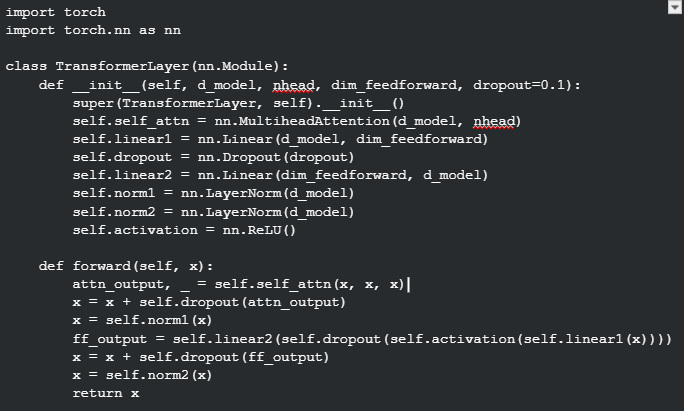The height and width of the screenshot is (411, 684).
Task: Click the self.linear1 assignment line
Action: [280, 139]
